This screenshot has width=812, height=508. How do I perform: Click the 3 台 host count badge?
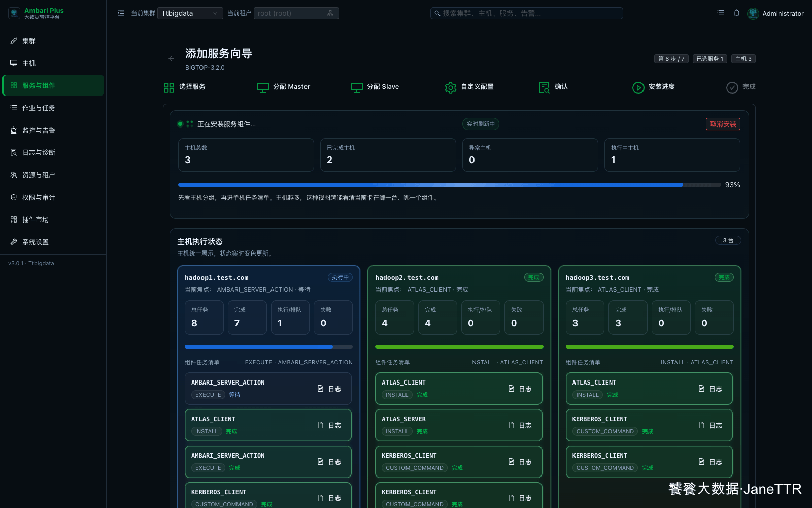[728, 240]
